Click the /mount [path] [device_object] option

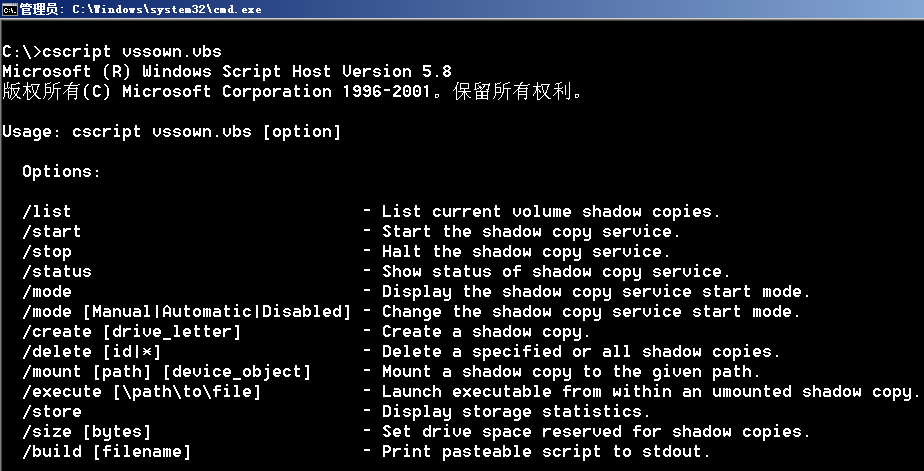coord(166,371)
